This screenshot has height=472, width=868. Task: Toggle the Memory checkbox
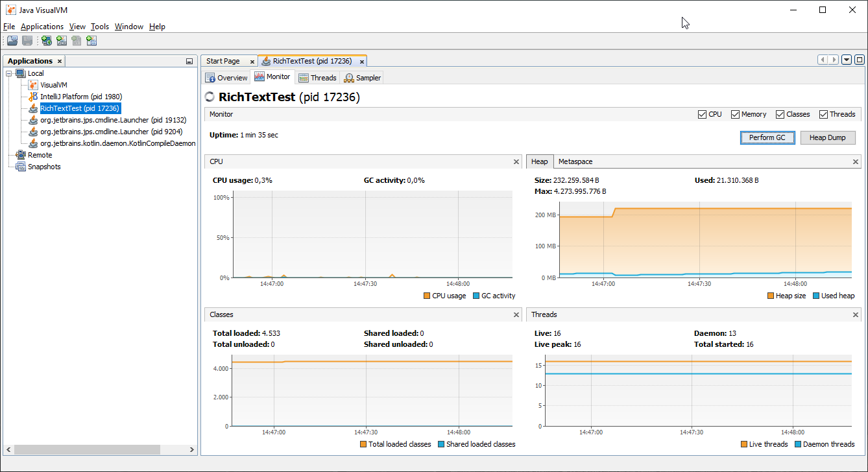(x=735, y=114)
